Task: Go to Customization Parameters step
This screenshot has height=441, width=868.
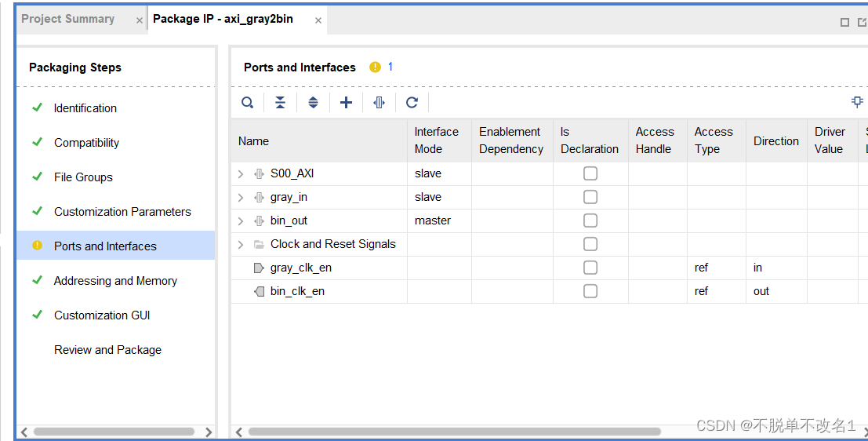Action: [x=122, y=212]
